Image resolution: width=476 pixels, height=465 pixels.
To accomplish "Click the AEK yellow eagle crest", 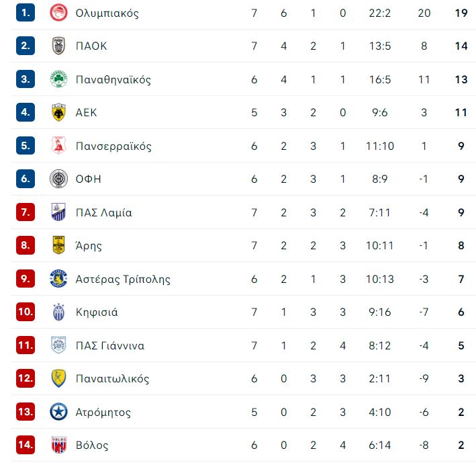I will (58, 112).
